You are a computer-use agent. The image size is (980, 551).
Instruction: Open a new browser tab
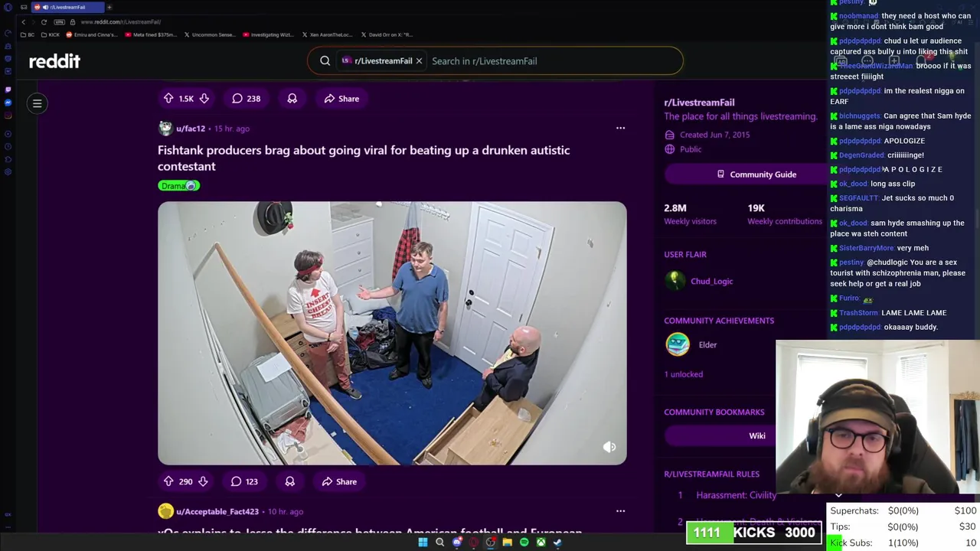click(x=109, y=7)
